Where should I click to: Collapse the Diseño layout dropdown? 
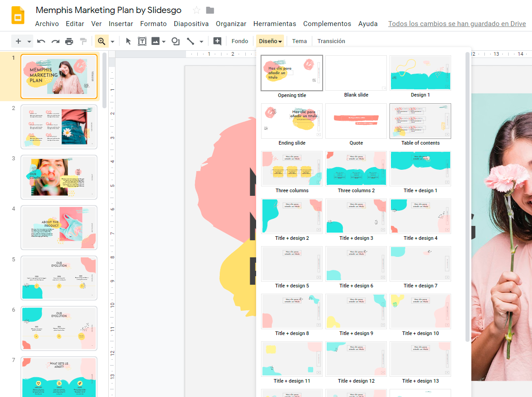(x=270, y=41)
